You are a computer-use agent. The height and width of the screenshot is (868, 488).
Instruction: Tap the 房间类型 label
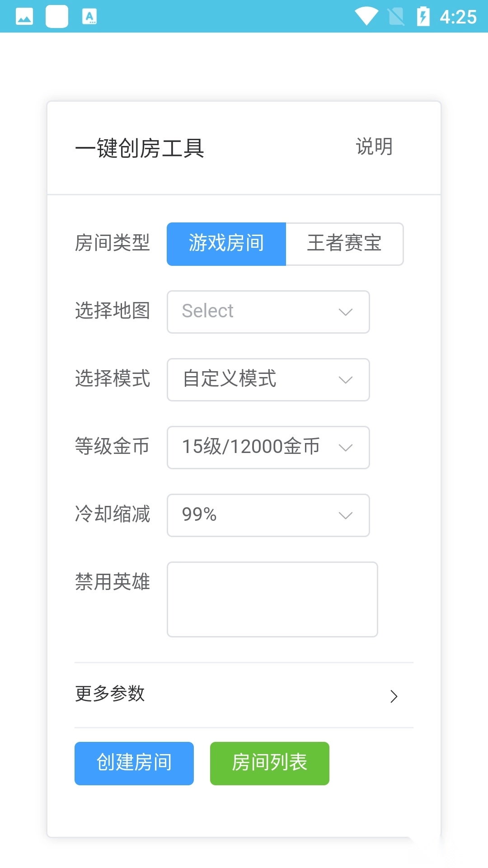click(x=113, y=244)
